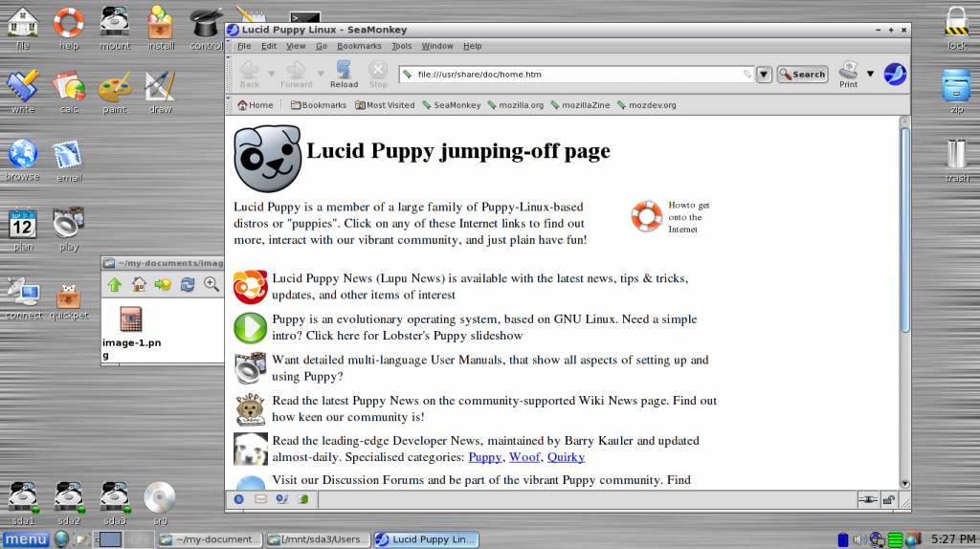Reload the current page
This screenshot has height=549, width=980.
[344, 75]
